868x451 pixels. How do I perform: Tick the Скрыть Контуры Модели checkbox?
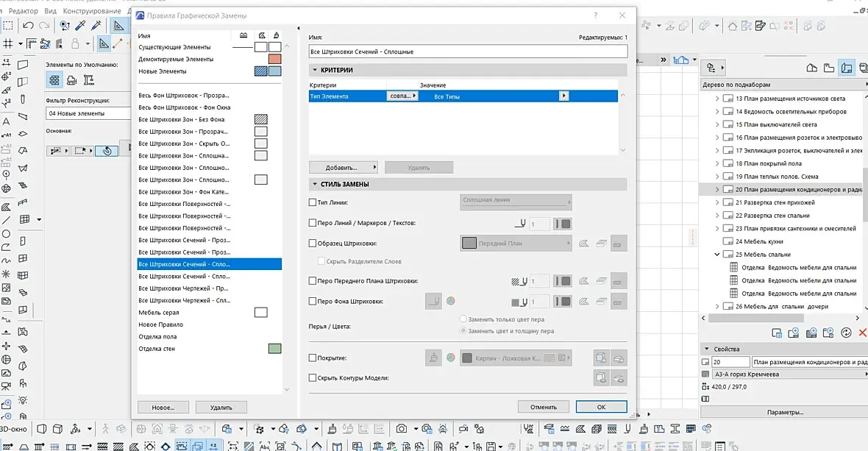[313, 377]
